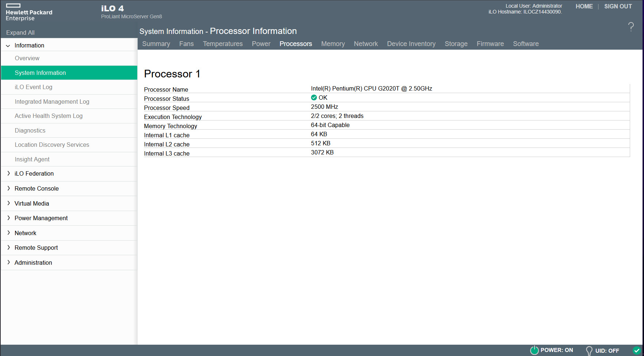This screenshot has height=356, width=644.
Task: Click the 512 KB L2 cache value
Action: 321,143
